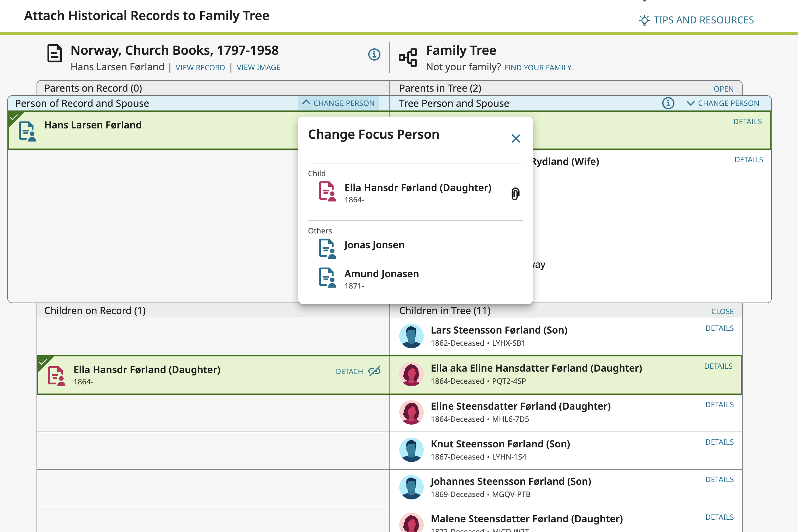Open the Parents in Tree section
798x532 pixels.
pos(723,89)
